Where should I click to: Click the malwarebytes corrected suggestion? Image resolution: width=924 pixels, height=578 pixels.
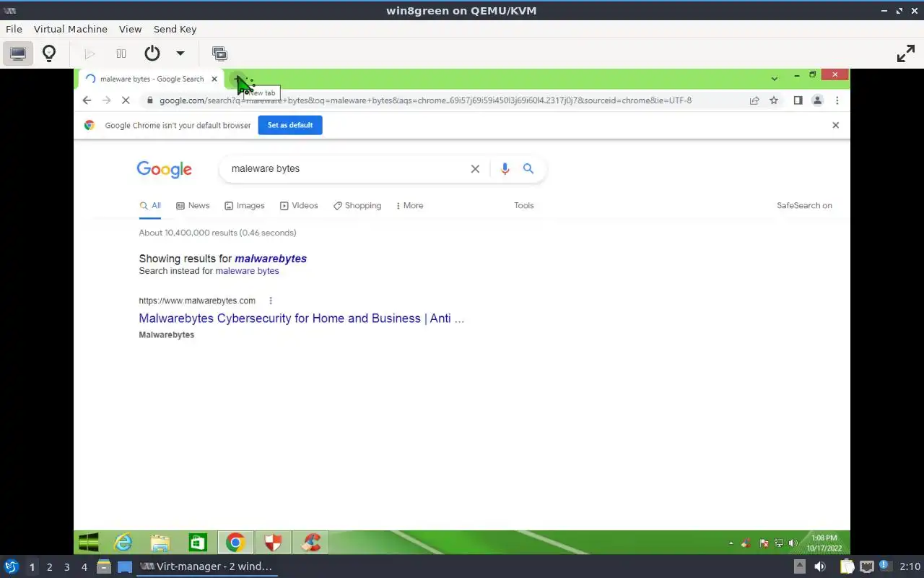tap(271, 259)
